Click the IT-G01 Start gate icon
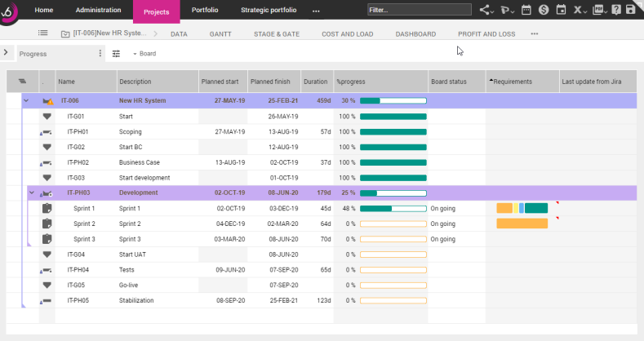This screenshot has height=341, width=644. 47,117
